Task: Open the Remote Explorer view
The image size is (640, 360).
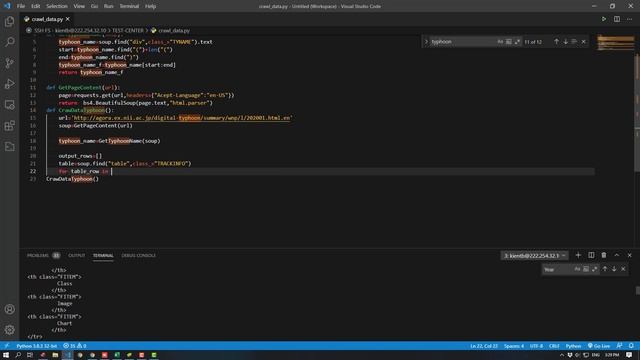Action: click(x=9, y=104)
